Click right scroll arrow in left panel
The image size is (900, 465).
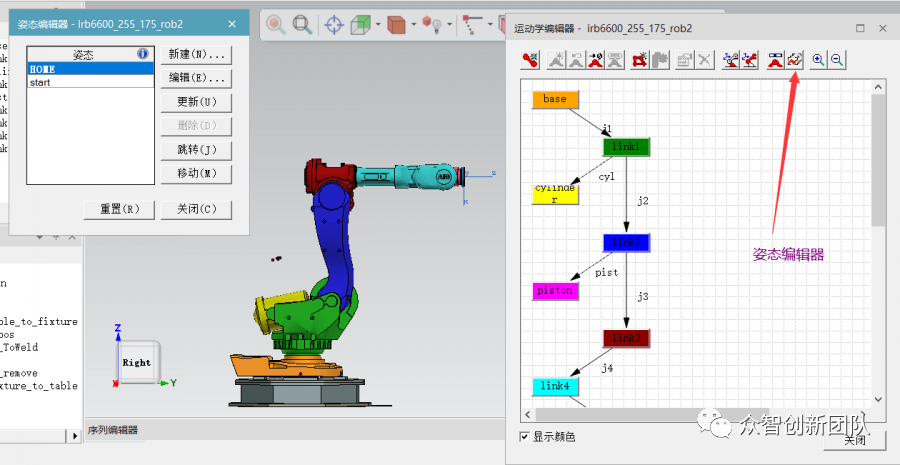(75, 436)
